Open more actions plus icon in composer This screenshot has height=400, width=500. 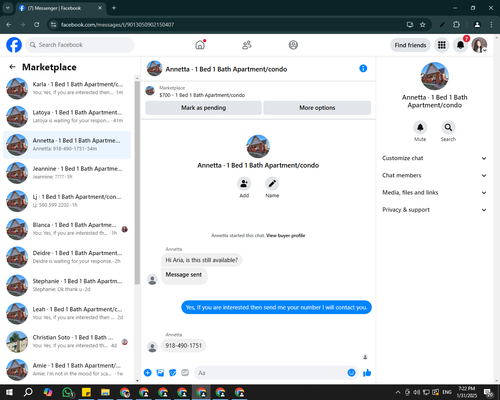click(148, 373)
